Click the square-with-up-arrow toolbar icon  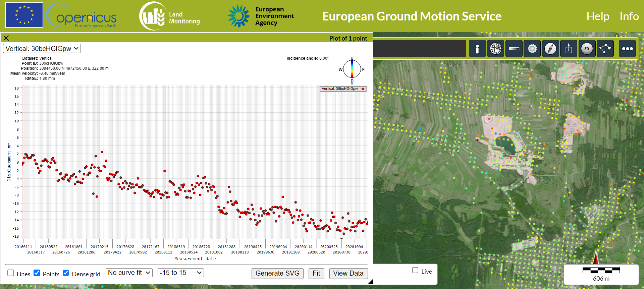(x=569, y=49)
